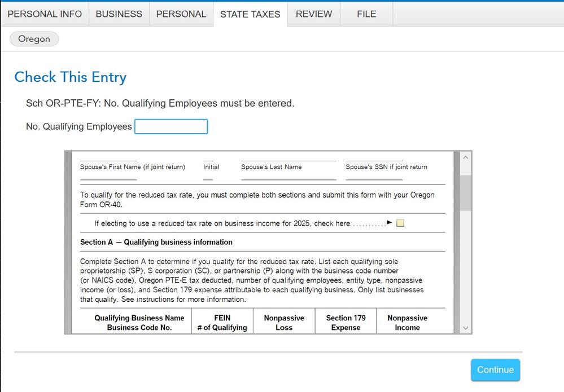Switch to the PERSONAL INFO tab
Viewport: 564px width, 392px height.
[x=45, y=14]
